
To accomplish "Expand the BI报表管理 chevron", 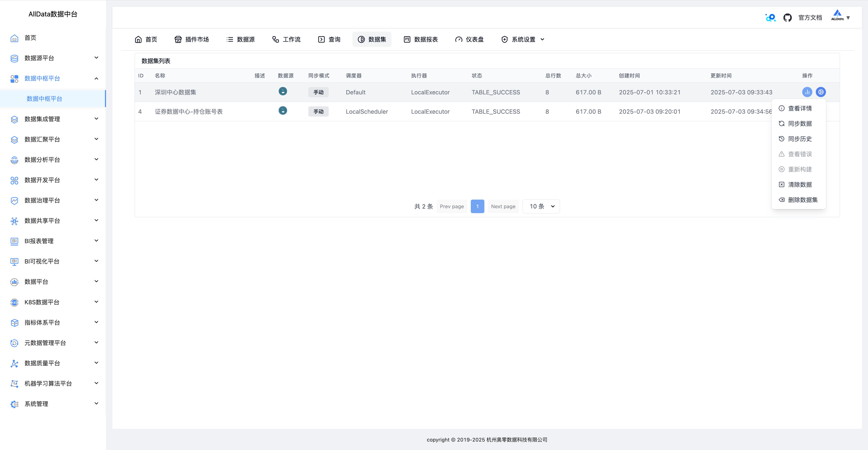I will (x=96, y=241).
